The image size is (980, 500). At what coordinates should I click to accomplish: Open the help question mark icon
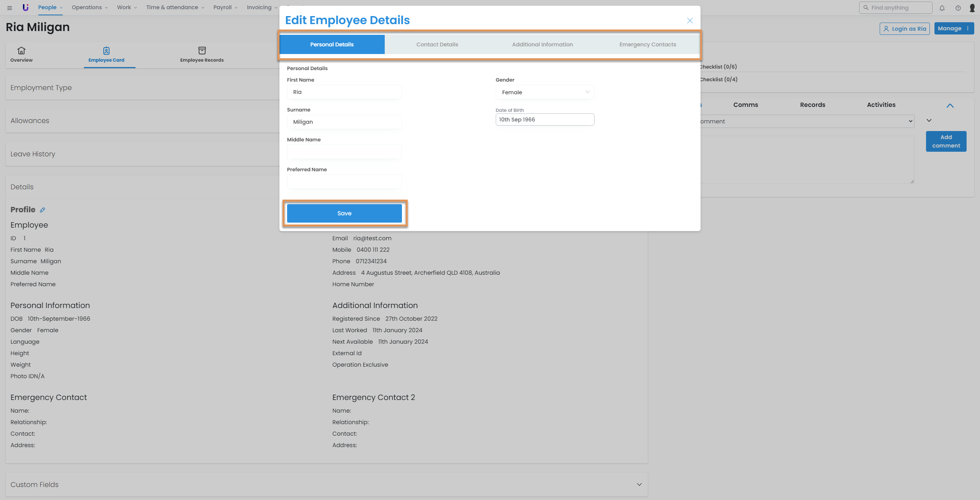(x=958, y=8)
